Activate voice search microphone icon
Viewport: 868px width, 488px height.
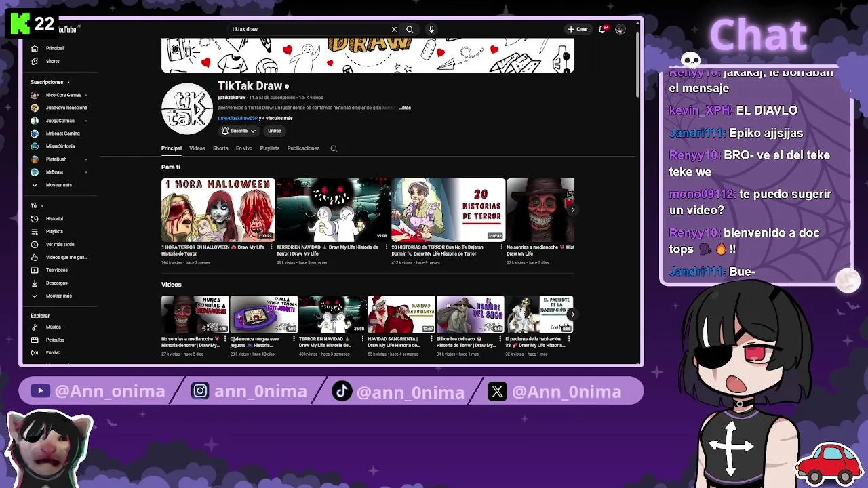[431, 29]
